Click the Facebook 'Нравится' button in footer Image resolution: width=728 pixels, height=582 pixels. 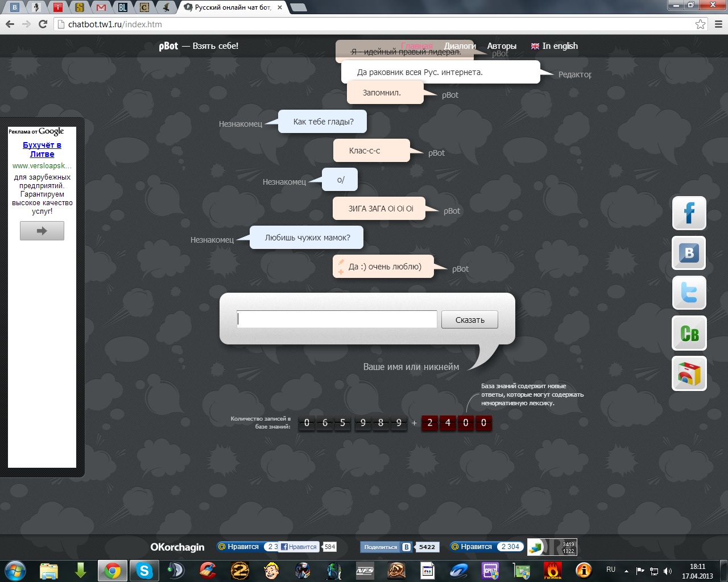(x=299, y=547)
